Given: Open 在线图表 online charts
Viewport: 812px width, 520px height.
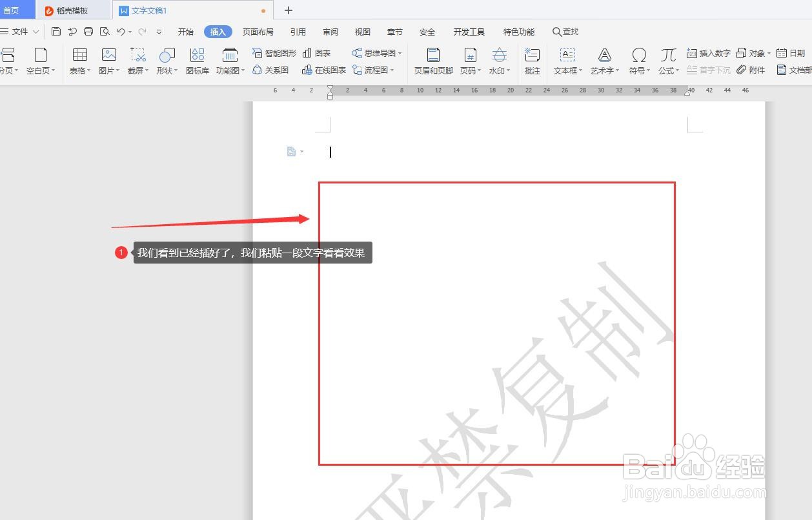Looking at the screenshot, I should pyautogui.click(x=324, y=70).
